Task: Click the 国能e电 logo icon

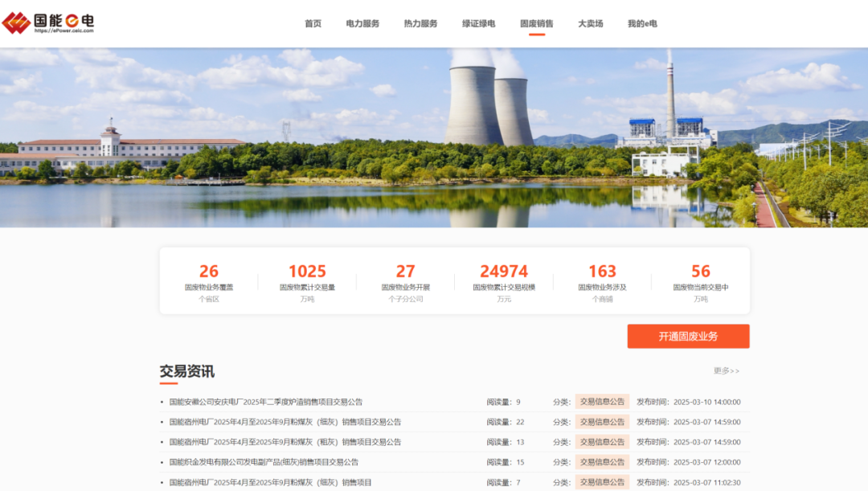Action: 16,23
